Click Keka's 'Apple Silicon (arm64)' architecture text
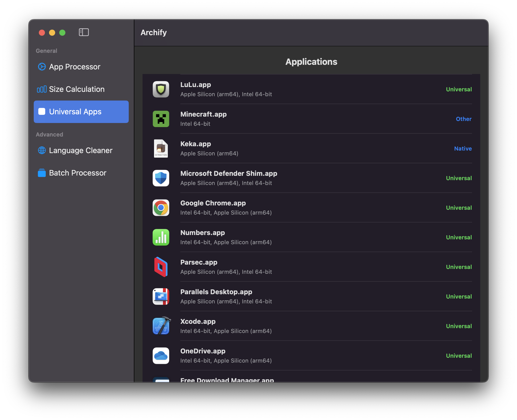Screen dimensions: 517x420 [x=209, y=154]
